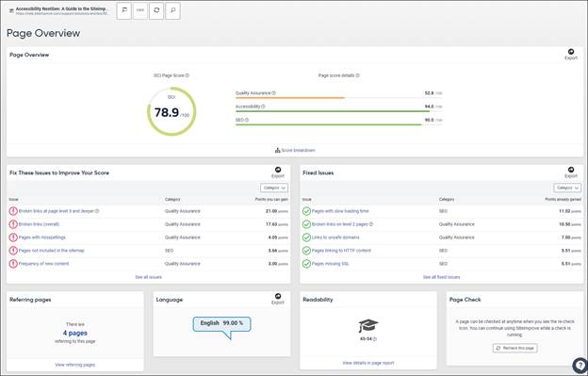Click 17.63 points value for Broken links (overall)
The image size is (588, 376).
[x=277, y=224]
